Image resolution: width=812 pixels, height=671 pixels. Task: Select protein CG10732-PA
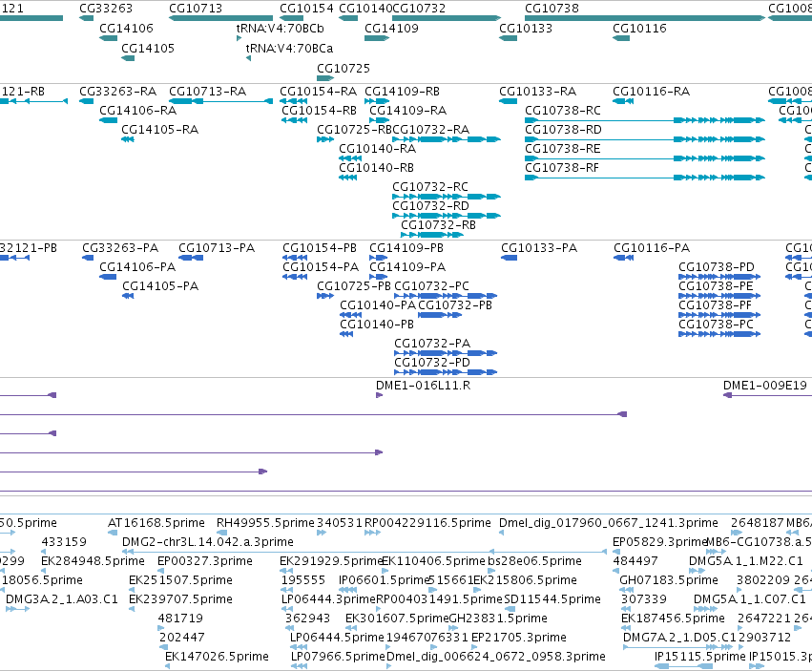click(x=432, y=344)
